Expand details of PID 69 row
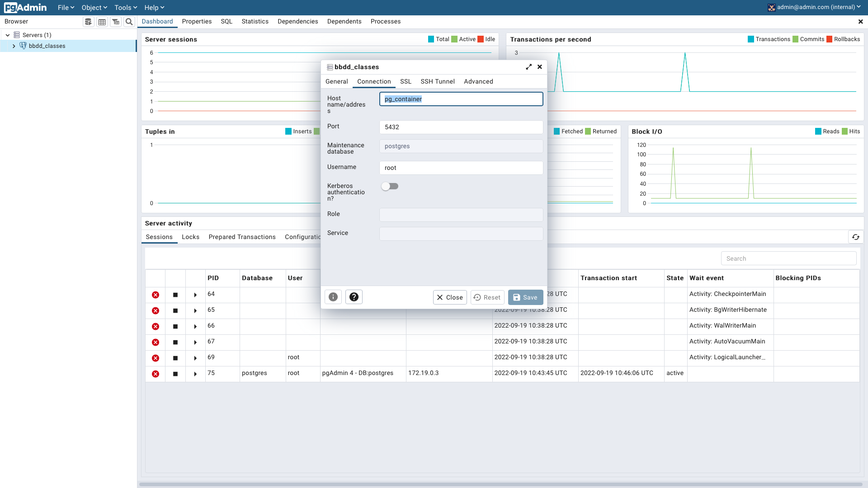The width and height of the screenshot is (868, 488). [195, 358]
